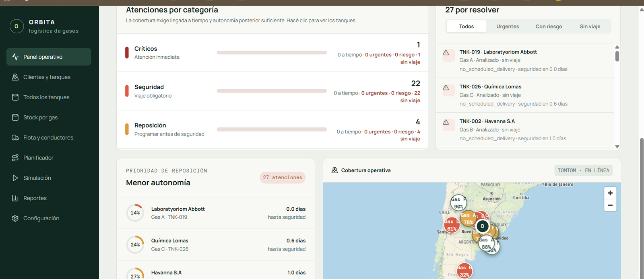Go to Clientes y tanques
Screen dimensions: 644x279
pyautogui.click(x=49, y=77)
